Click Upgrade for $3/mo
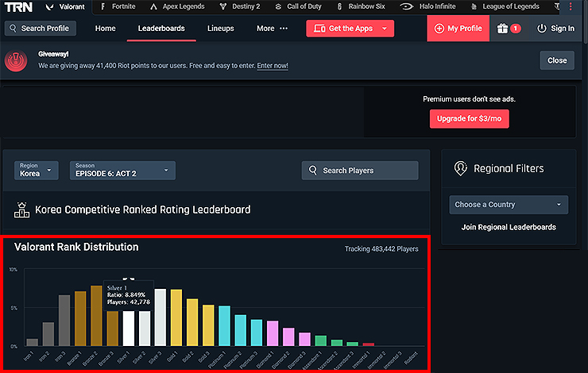 pos(469,119)
